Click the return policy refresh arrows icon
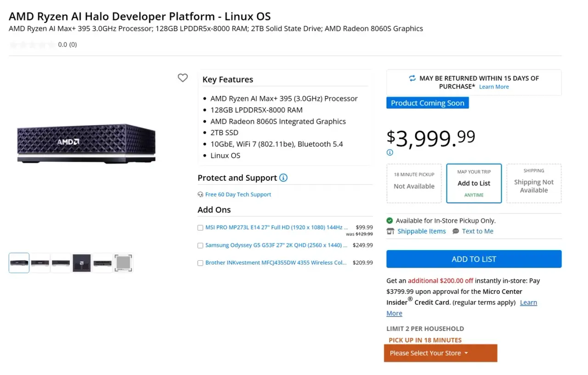This screenshot has height=375, width=588. click(413, 78)
